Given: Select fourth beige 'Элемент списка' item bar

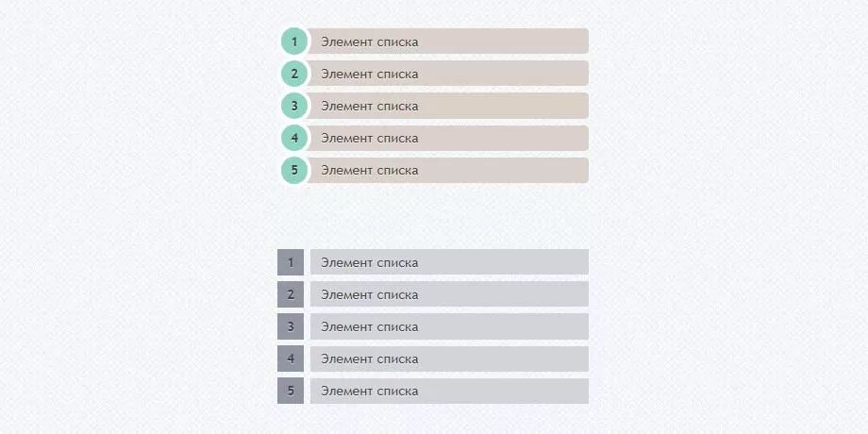Looking at the screenshot, I should [x=448, y=138].
